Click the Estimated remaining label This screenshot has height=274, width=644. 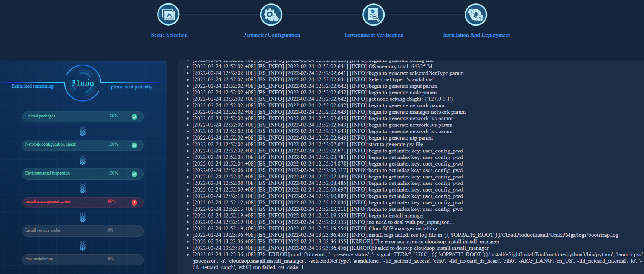(x=32, y=86)
